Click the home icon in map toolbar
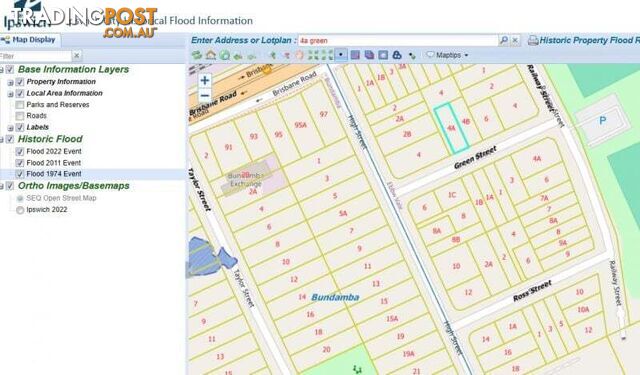This screenshot has width=640, height=375. 211,55
